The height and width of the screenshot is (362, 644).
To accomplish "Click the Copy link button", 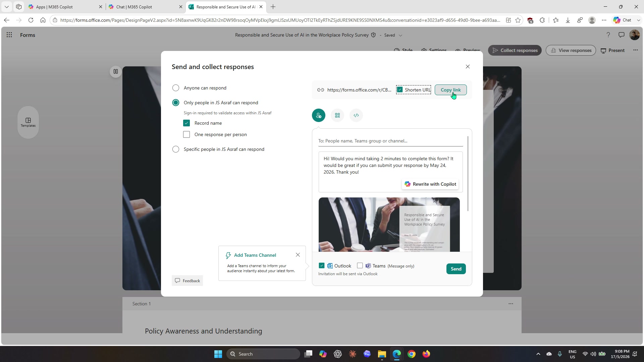I will point(450,90).
